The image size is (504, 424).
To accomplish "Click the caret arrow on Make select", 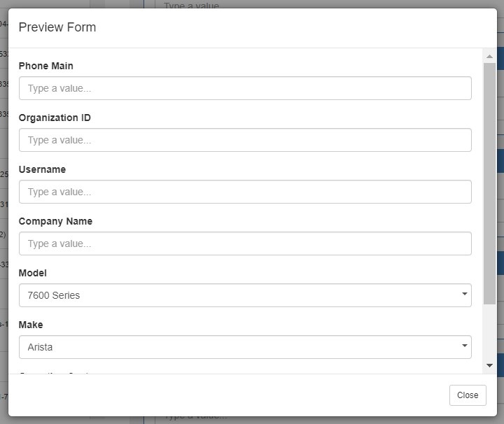I will (464, 346).
